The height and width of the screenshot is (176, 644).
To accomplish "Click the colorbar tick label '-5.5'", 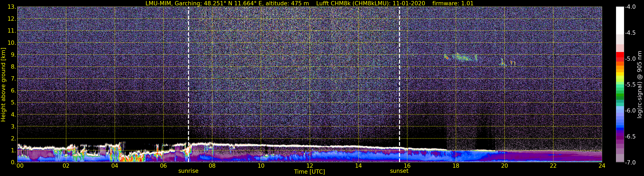I will click(630, 85).
